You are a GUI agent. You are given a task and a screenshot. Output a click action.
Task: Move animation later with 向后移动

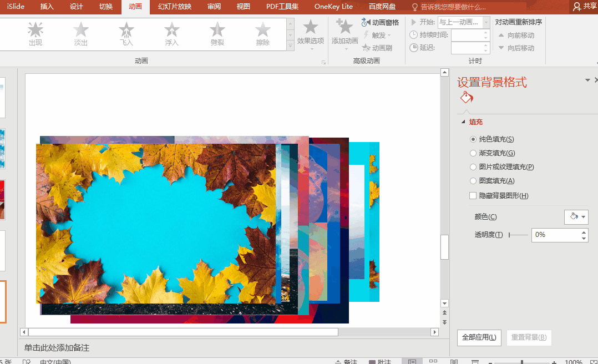516,48
